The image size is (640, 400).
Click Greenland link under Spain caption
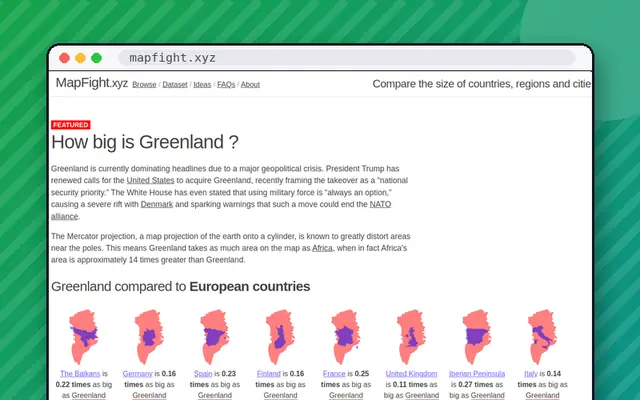pyautogui.click(x=215, y=395)
